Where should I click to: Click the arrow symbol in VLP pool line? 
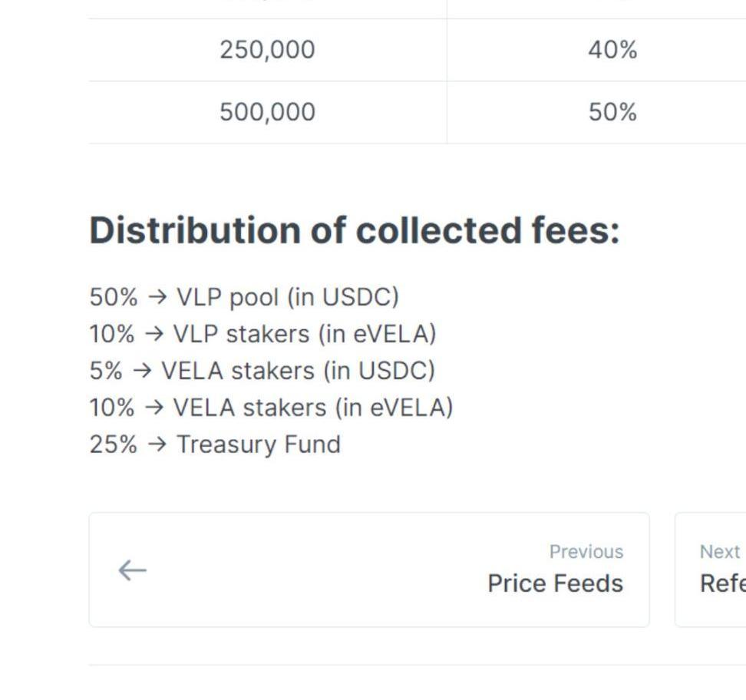[157, 297]
